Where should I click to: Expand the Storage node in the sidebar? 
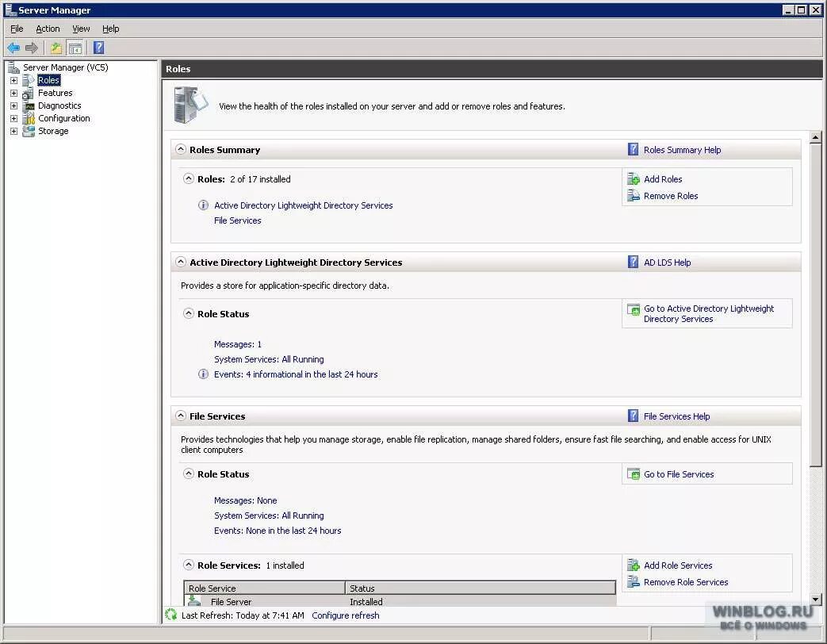pyautogui.click(x=13, y=131)
